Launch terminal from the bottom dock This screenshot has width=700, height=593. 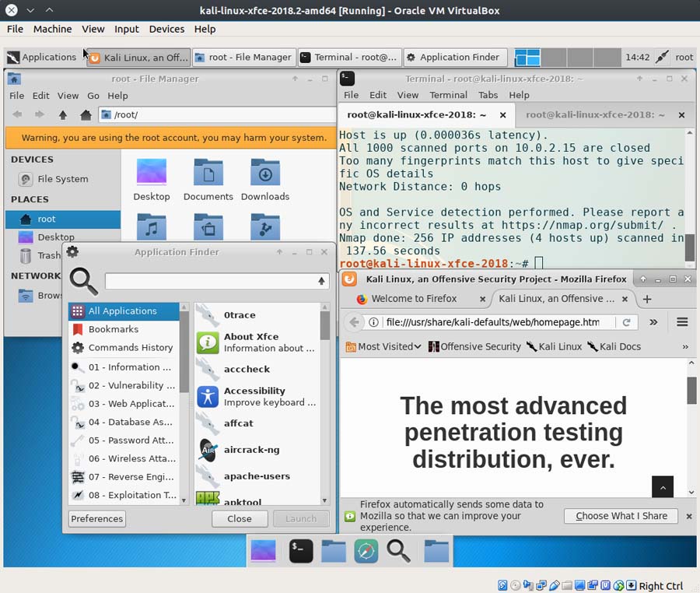click(x=300, y=551)
